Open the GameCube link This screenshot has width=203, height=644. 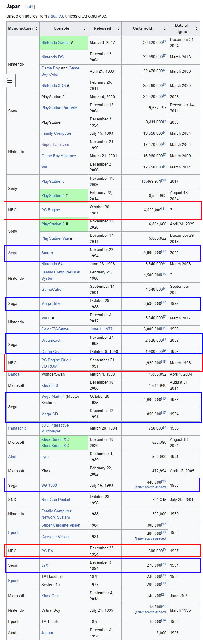[x=51, y=289]
